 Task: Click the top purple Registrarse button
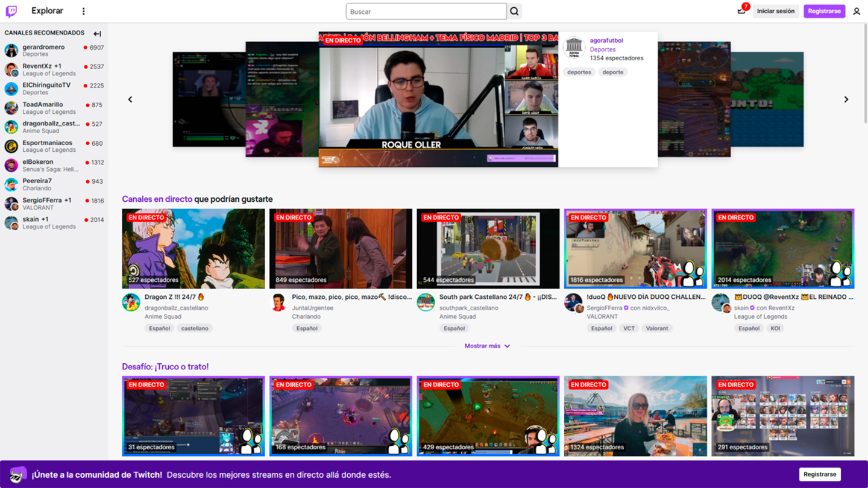coord(824,11)
